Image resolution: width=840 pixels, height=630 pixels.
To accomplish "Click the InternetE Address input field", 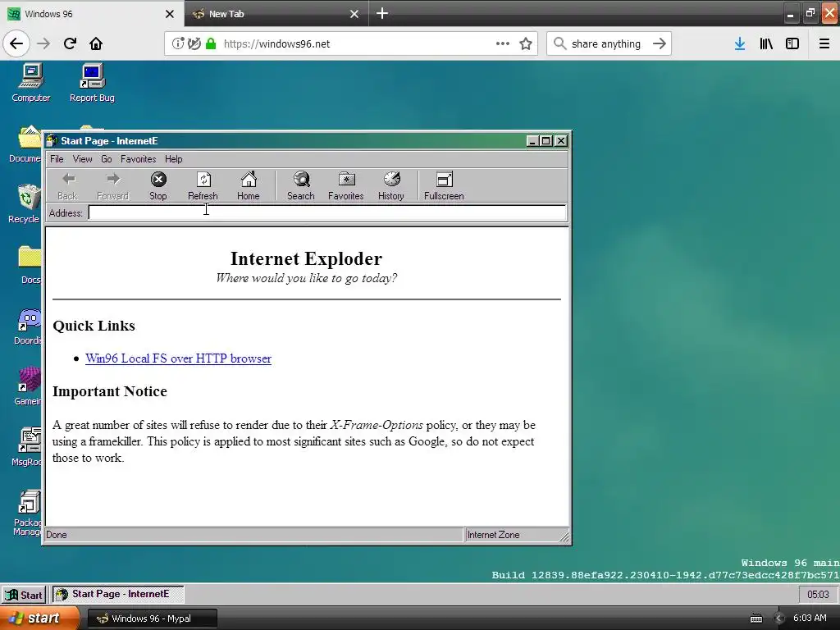I will 326,212.
